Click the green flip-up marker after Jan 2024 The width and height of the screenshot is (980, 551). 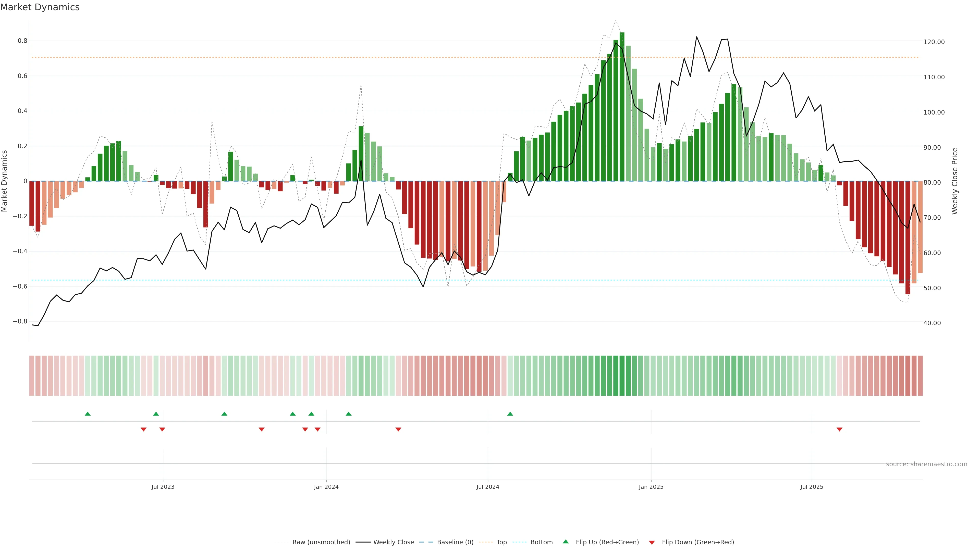pos(348,414)
